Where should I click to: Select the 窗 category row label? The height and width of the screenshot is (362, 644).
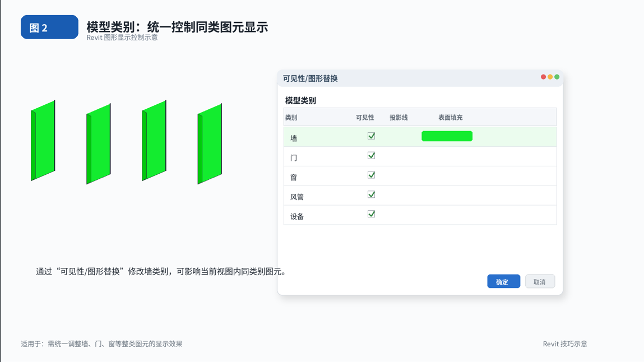point(294,177)
